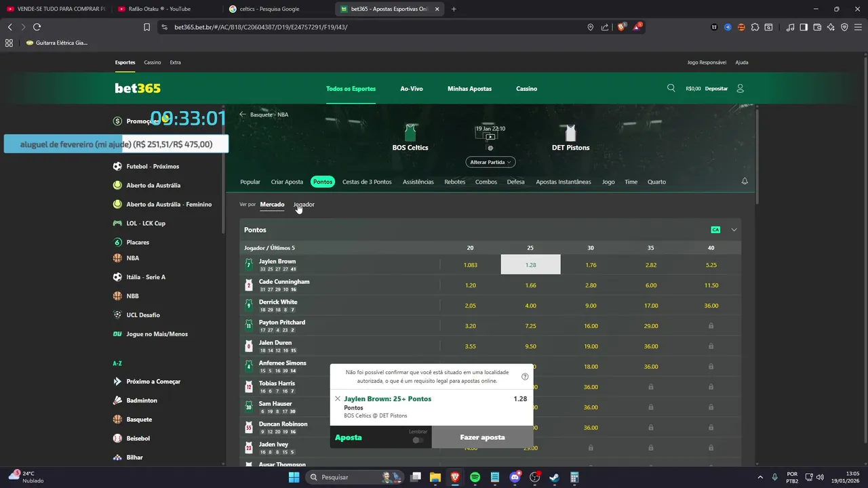Switch to the Rebotes tab

point(454,182)
